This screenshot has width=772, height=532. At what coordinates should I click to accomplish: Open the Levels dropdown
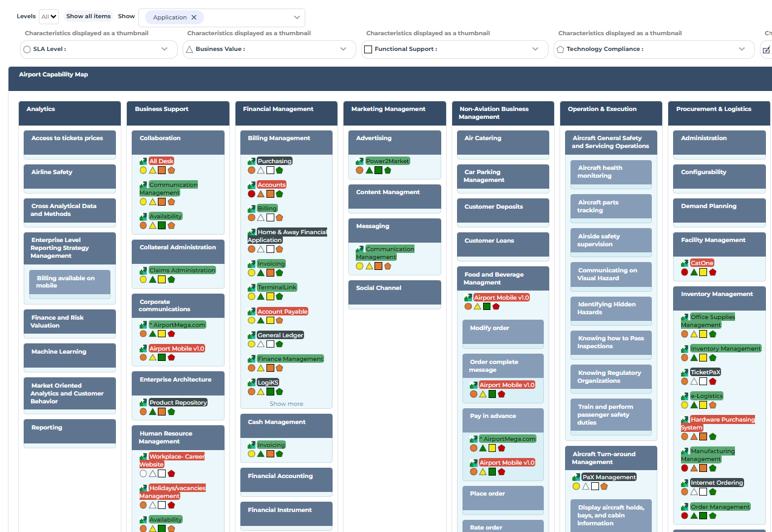[47, 16]
